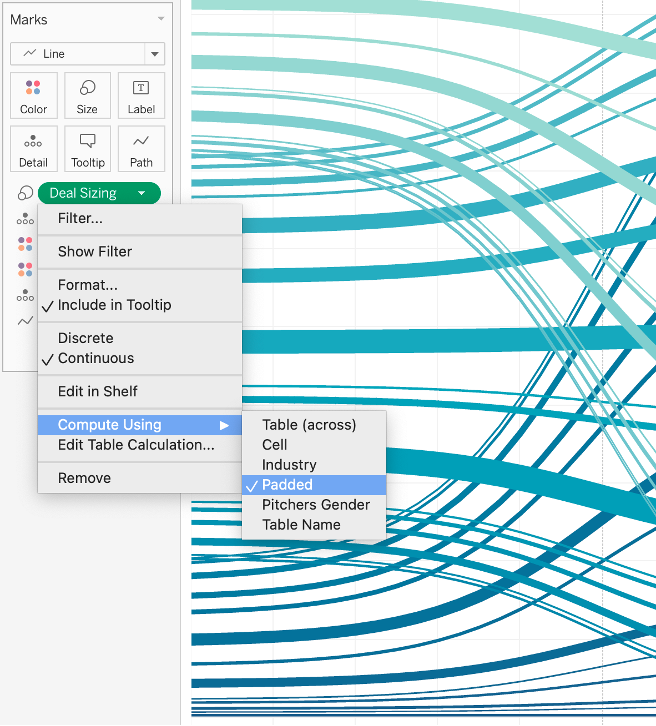Select Filter... from the context menu
Image resolution: width=656 pixels, height=726 pixels.
(140, 218)
